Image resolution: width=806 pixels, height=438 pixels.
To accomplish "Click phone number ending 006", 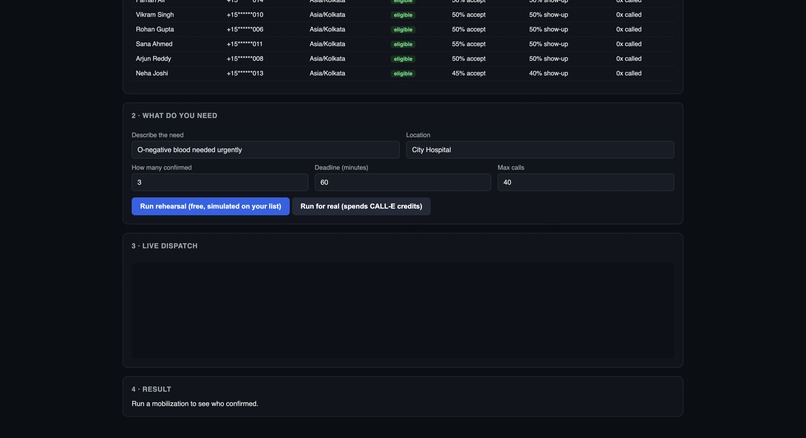I will click(245, 29).
